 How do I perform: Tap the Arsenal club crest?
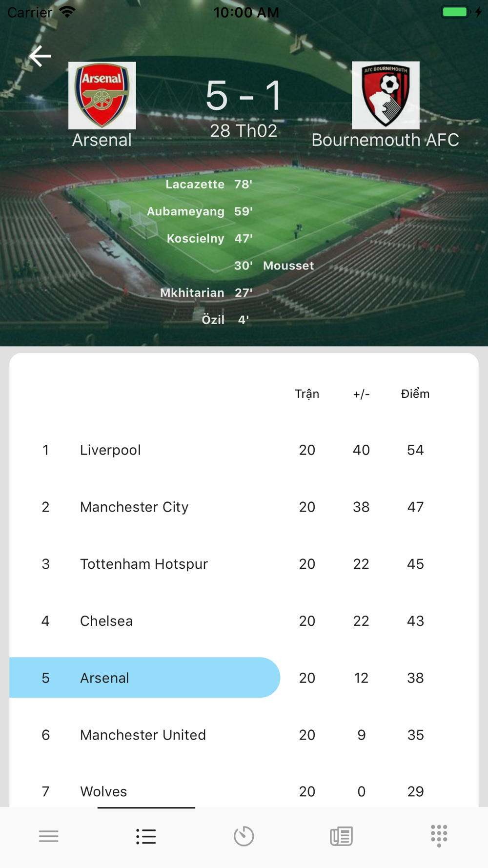coord(102,95)
